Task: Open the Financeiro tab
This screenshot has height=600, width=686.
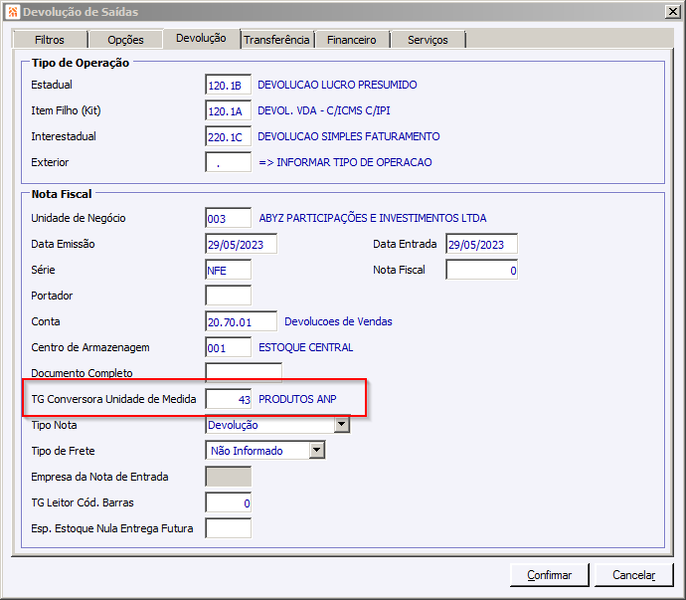Action: point(352,40)
